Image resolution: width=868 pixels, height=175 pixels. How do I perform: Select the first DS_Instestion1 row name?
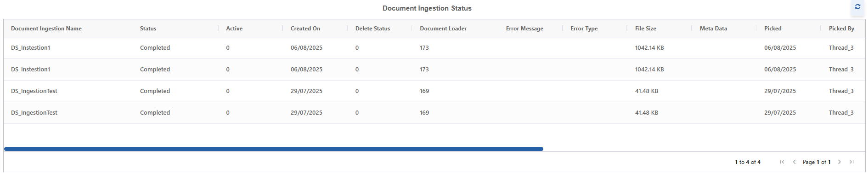point(31,48)
